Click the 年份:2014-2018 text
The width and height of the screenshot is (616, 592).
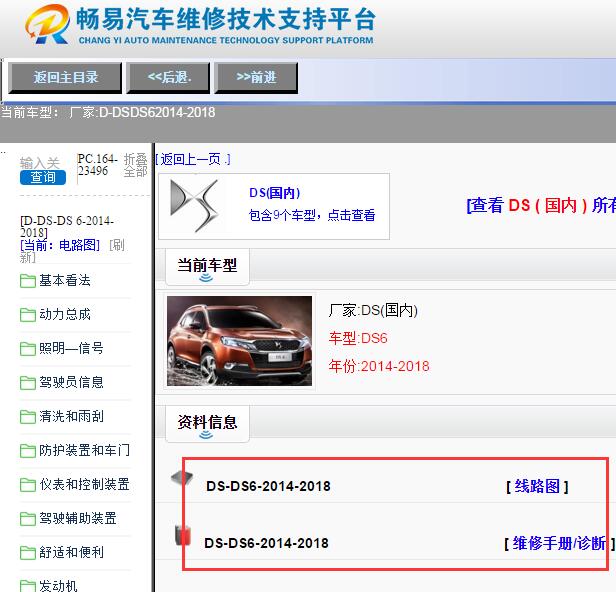pyautogui.click(x=379, y=366)
